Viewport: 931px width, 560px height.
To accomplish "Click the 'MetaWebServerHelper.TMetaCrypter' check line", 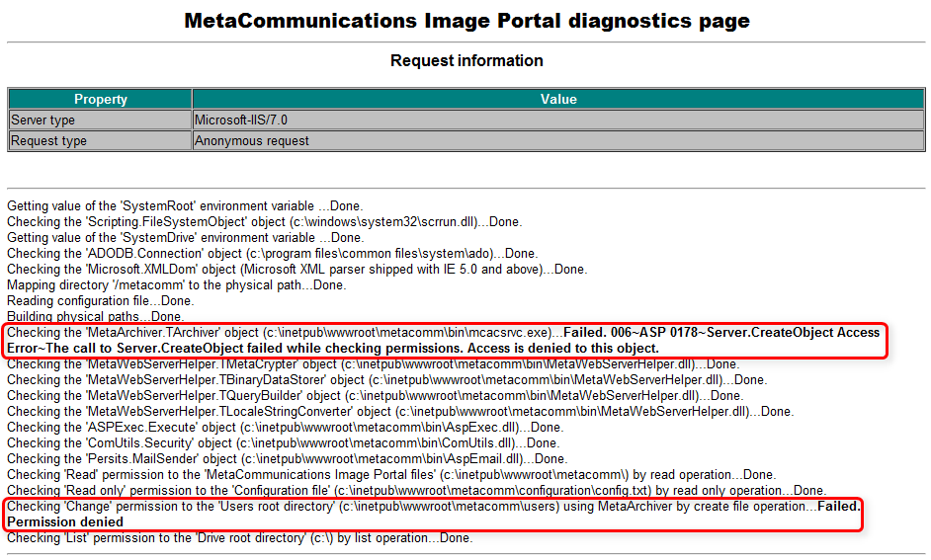I will tap(373, 364).
